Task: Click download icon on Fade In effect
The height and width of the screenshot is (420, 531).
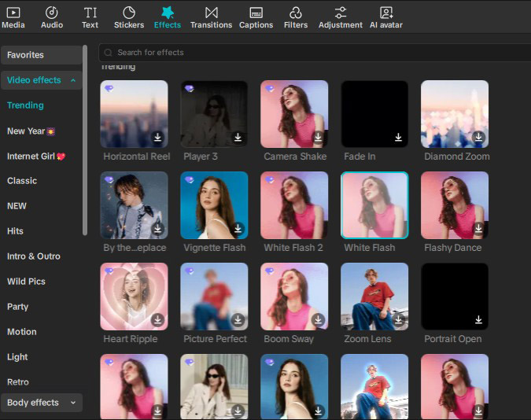Action: 398,138
